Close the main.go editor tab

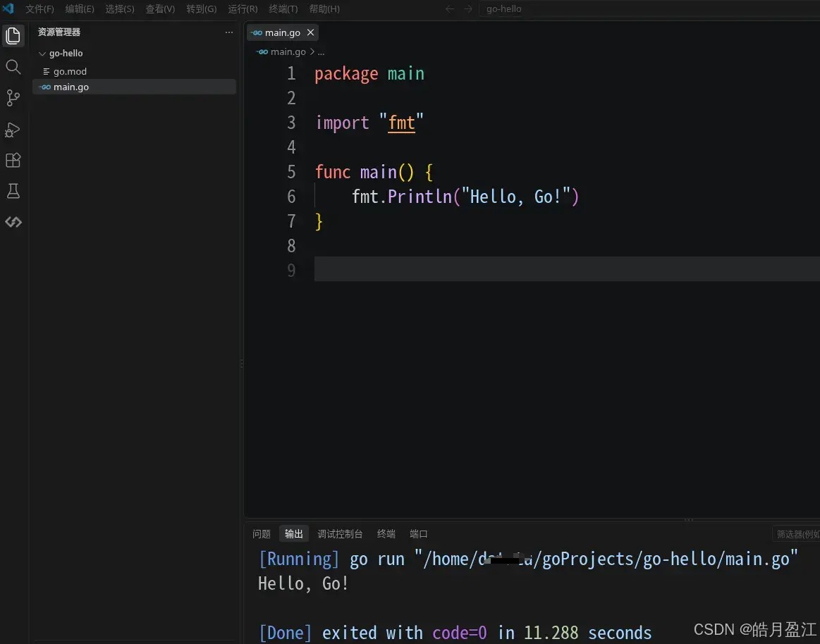click(311, 32)
